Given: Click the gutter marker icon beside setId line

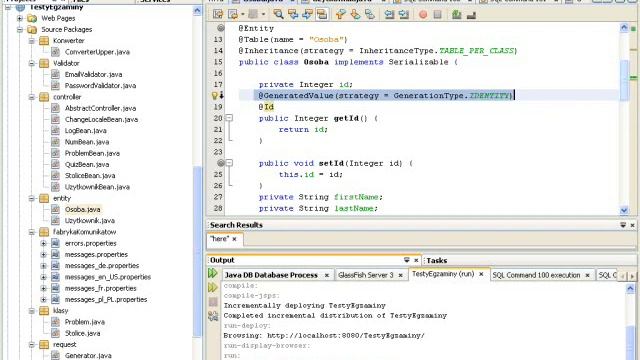Looking at the screenshot, I should pyautogui.click(x=220, y=163).
